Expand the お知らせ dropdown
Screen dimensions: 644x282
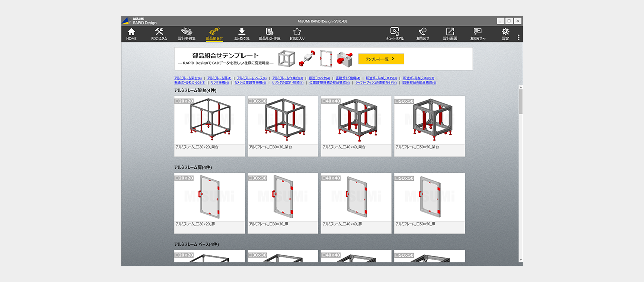tap(478, 33)
